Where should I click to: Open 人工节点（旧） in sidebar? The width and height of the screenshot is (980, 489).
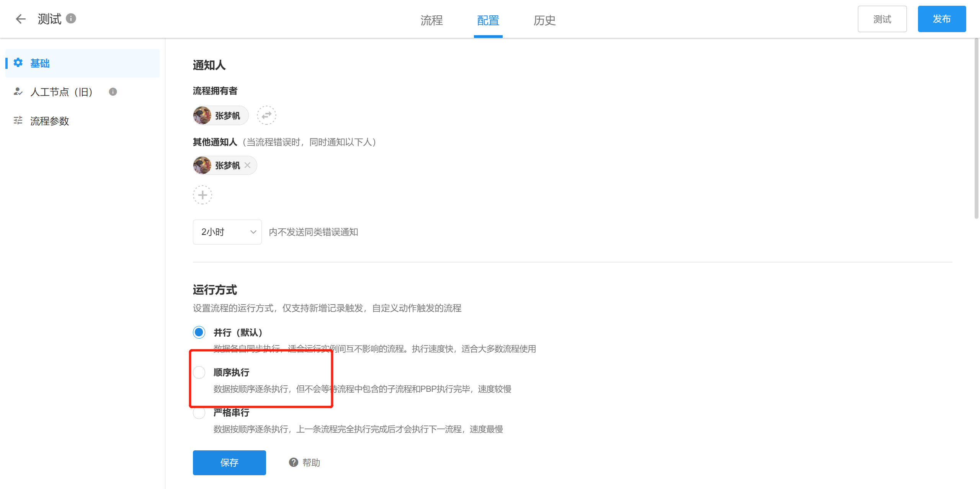coord(61,92)
